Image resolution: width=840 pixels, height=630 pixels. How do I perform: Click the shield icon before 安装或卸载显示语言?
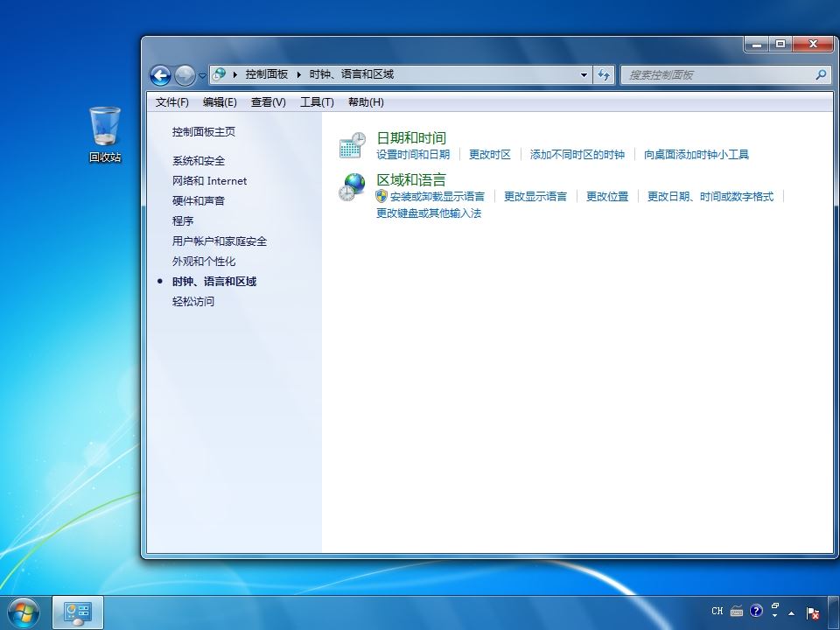381,196
